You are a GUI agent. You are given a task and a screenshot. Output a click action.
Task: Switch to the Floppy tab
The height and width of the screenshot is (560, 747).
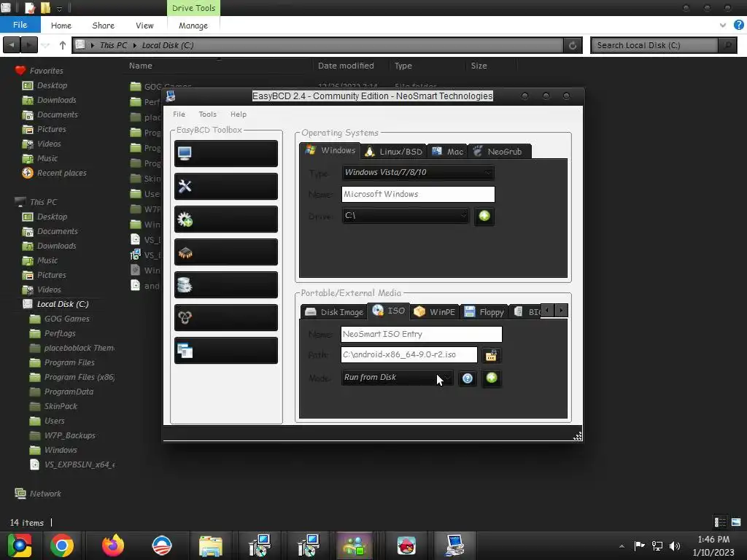[x=484, y=312]
